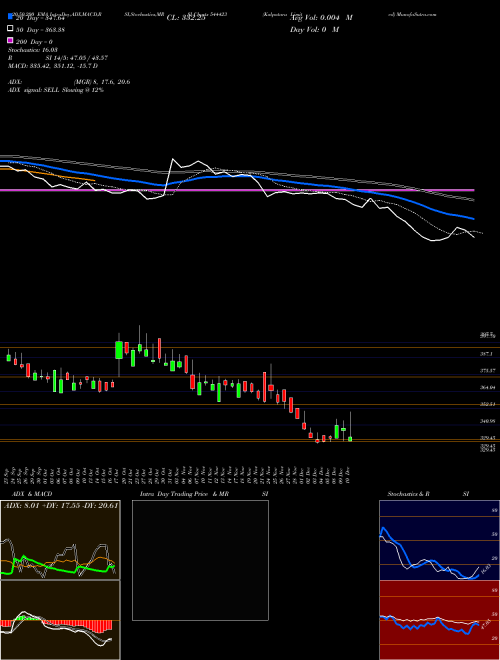Viewport: 500px width, 660px height.
Task: Click the blue 20 Day EMA legend swatch
Action: point(10,17)
